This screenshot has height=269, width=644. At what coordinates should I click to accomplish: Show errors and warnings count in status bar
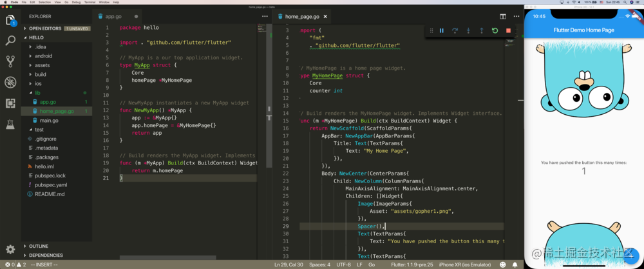[15, 265]
